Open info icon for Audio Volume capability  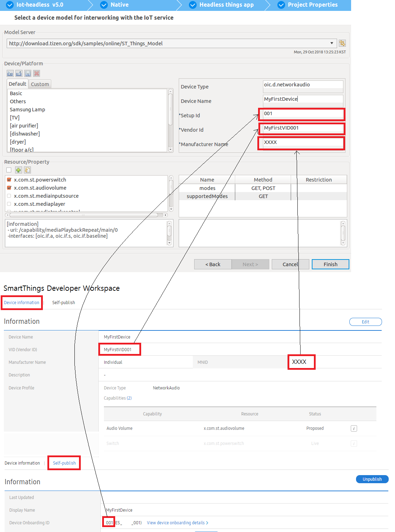pos(354,428)
